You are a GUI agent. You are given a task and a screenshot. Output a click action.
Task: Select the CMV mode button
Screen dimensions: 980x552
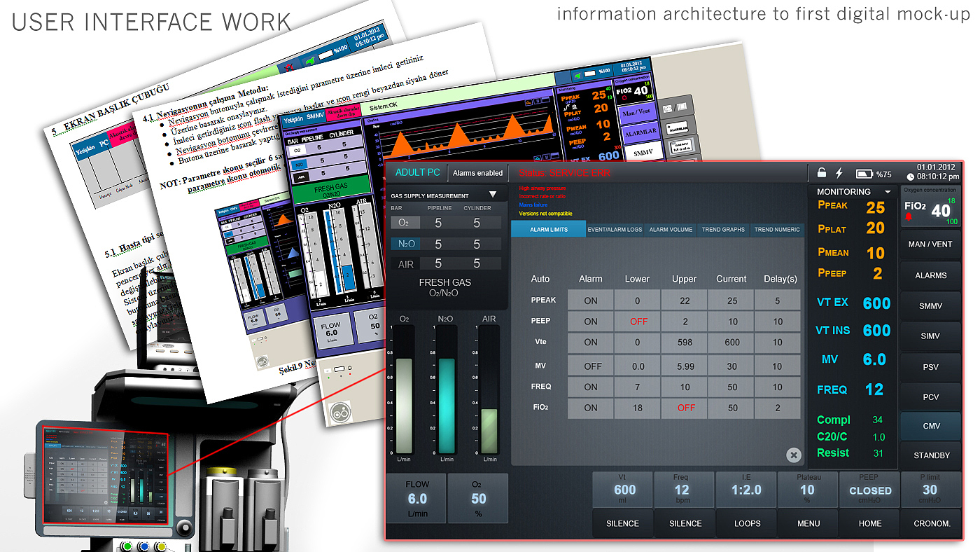[930, 426]
